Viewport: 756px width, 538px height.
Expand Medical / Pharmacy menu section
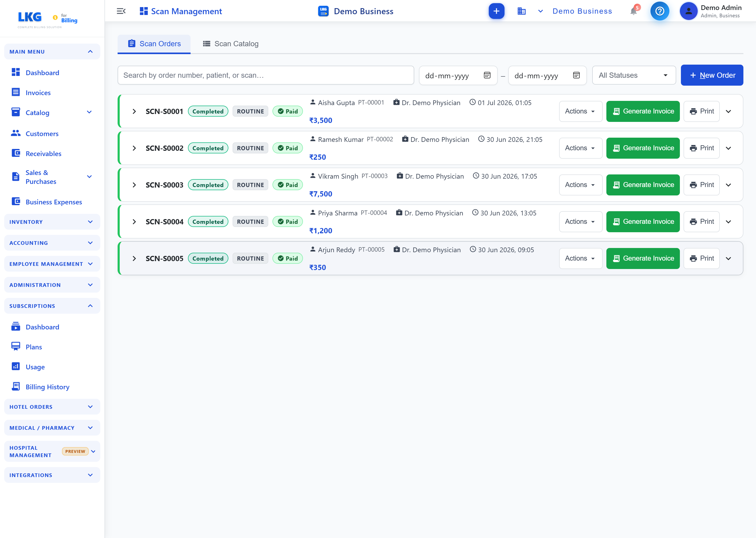click(x=52, y=428)
